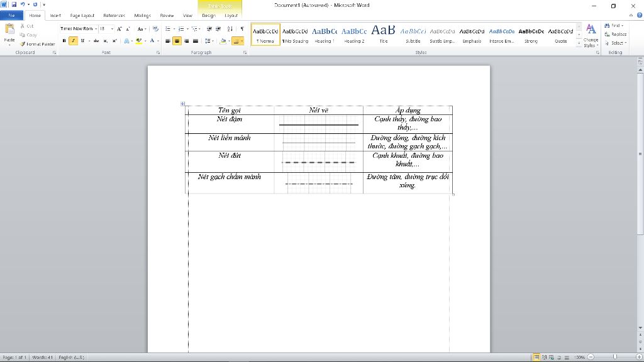Align text right

pos(186,41)
